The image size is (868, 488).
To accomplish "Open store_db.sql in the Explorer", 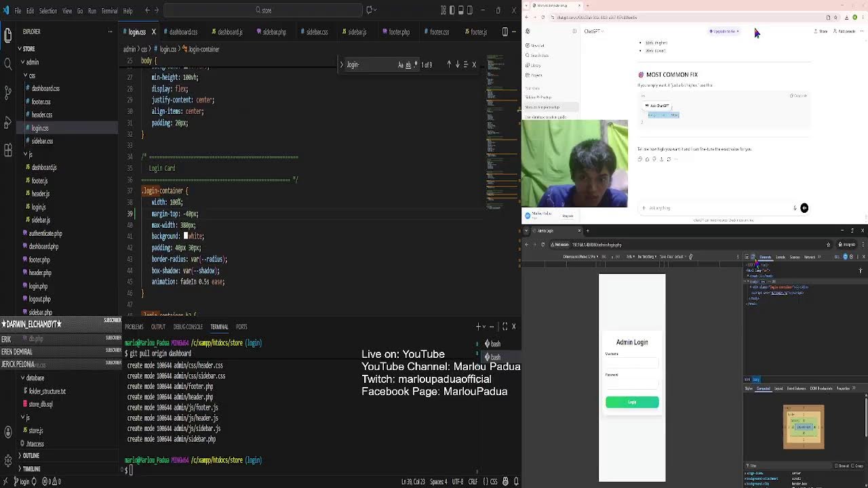I will (40, 404).
